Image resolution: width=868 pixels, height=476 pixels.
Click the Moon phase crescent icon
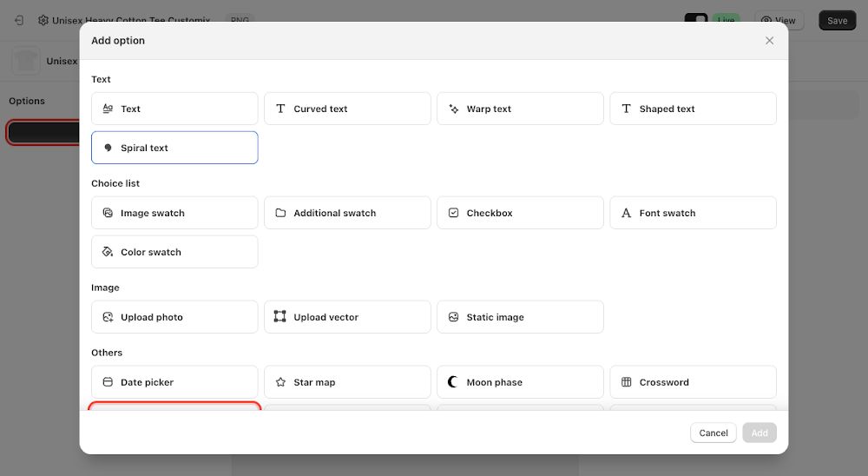click(x=453, y=382)
